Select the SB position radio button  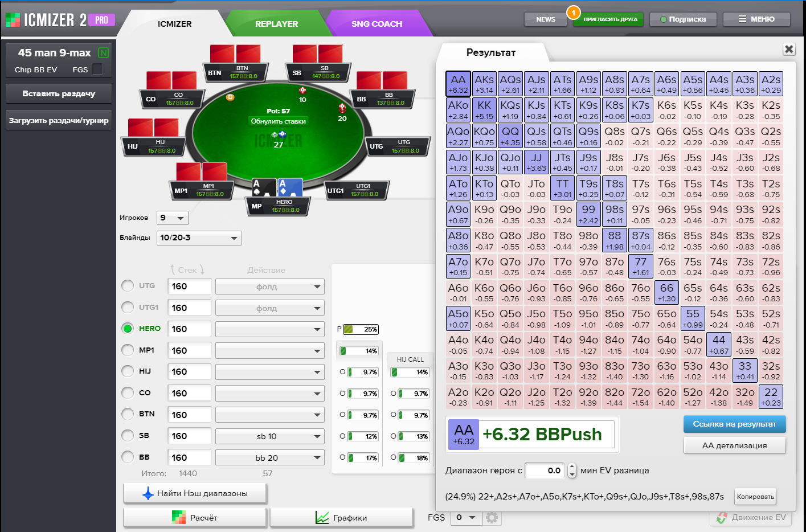coord(128,436)
